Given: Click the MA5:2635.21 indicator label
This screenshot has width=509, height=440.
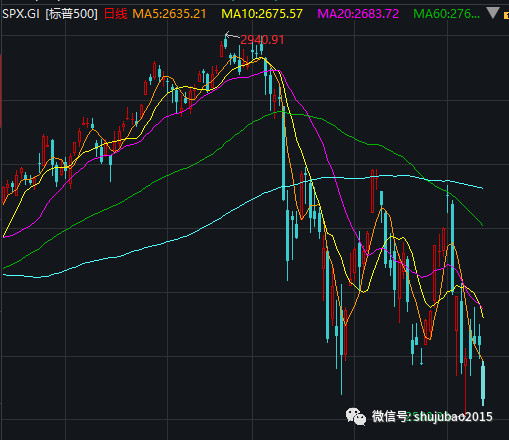Looking at the screenshot, I should click(169, 14).
